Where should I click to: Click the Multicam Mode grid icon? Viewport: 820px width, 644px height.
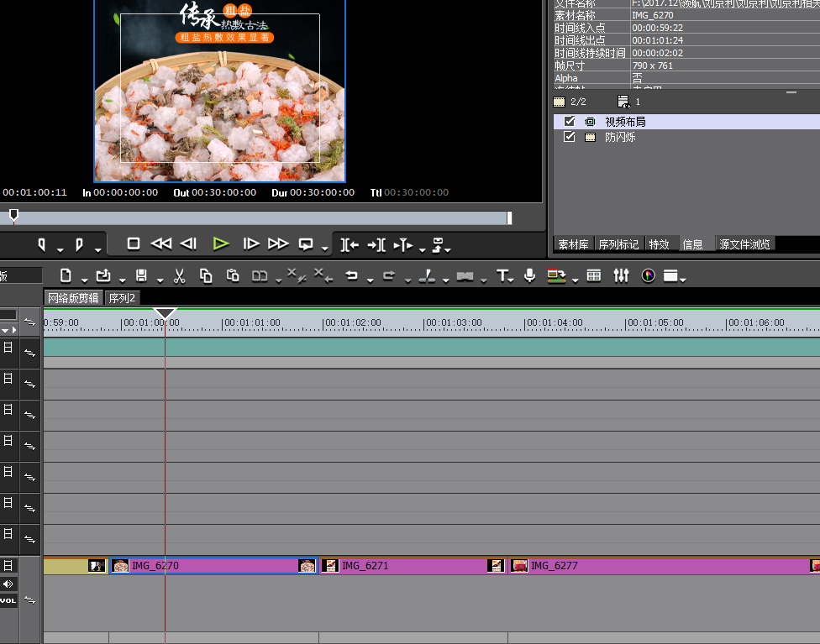click(x=593, y=275)
